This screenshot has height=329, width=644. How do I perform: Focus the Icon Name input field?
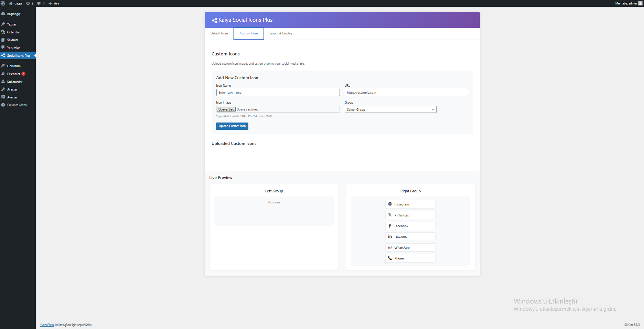(278, 93)
